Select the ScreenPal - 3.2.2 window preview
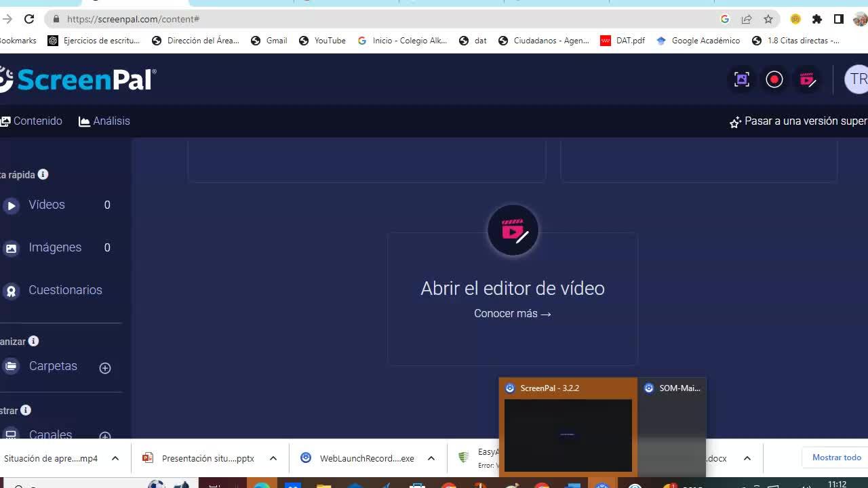 tap(568, 426)
